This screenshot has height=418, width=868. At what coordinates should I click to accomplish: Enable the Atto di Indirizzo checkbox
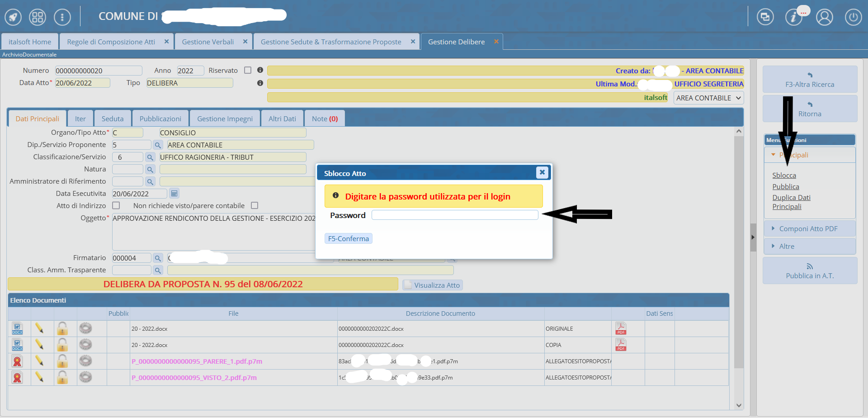pos(116,205)
